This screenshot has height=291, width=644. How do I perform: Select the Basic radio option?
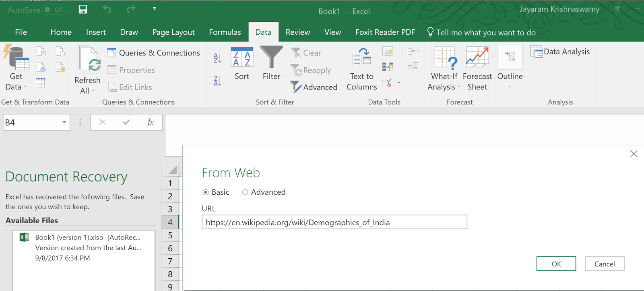point(206,192)
